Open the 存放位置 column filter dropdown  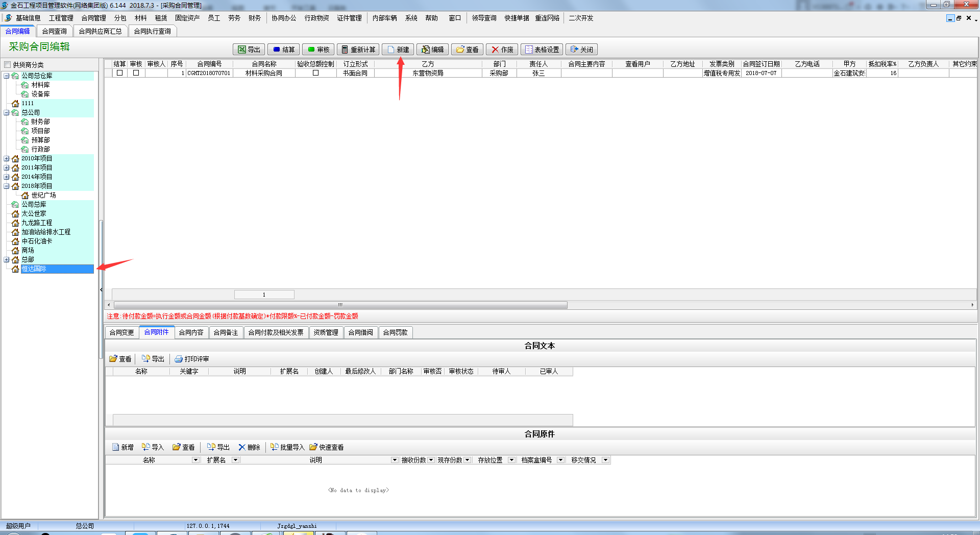pos(511,460)
